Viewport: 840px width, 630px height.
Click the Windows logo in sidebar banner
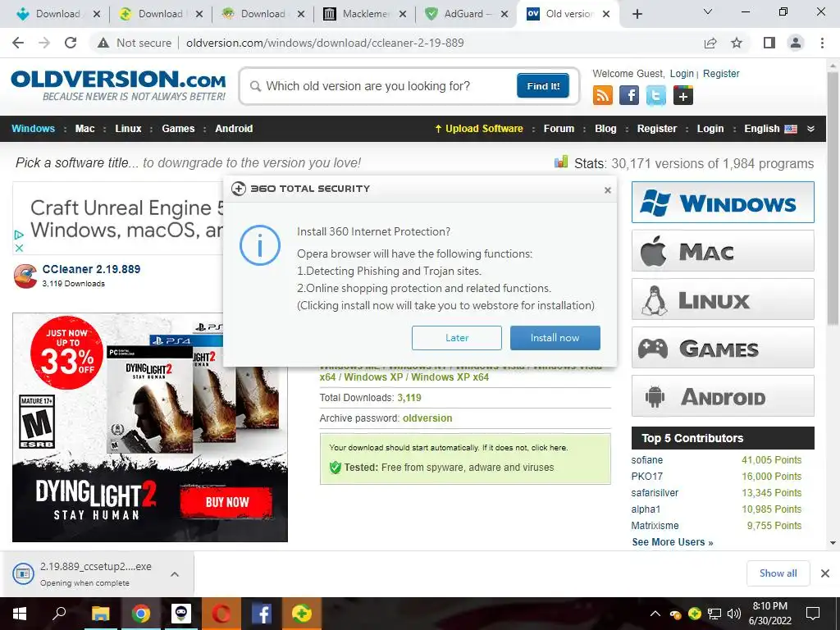click(655, 203)
